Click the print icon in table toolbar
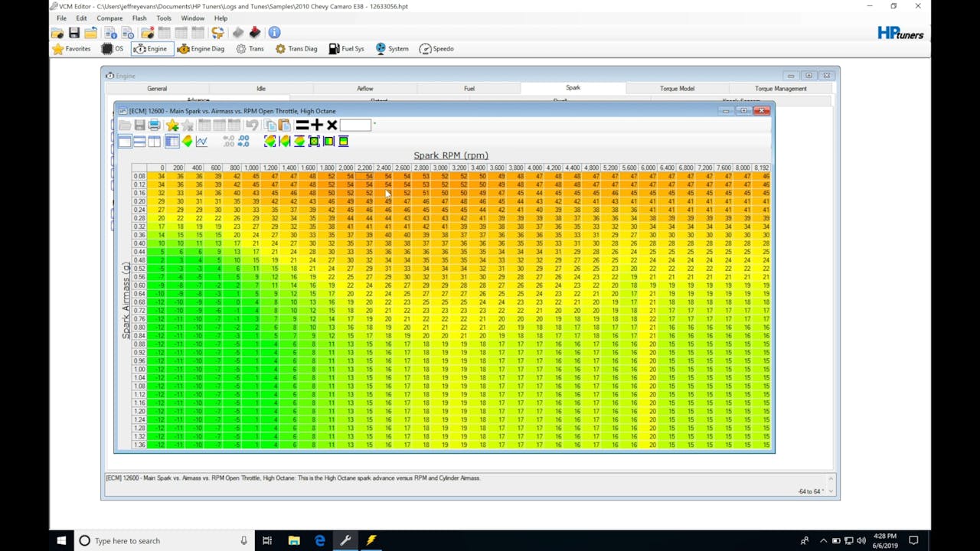980x551 pixels. (x=155, y=125)
